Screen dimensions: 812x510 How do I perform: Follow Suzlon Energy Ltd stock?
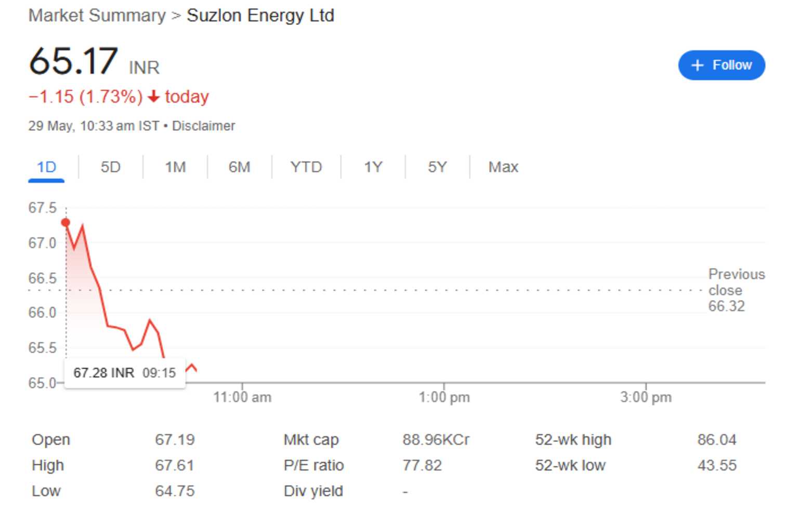(722, 65)
